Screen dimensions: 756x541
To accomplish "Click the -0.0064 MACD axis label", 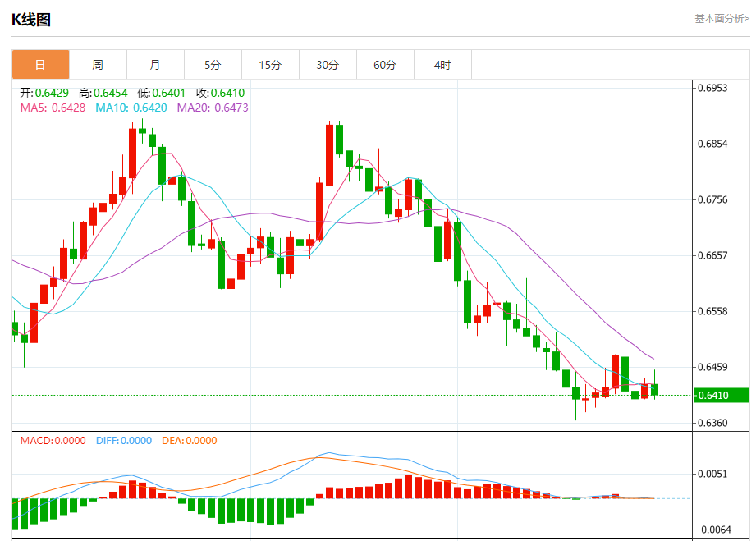I will pos(713,530).
